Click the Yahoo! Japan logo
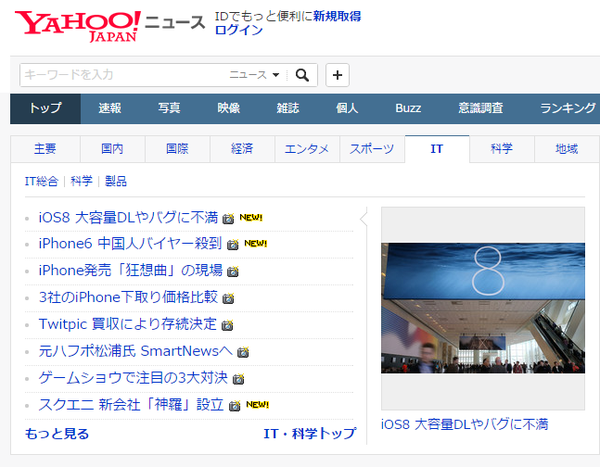This screenshot has height=467, width=600. pos(78,26)
